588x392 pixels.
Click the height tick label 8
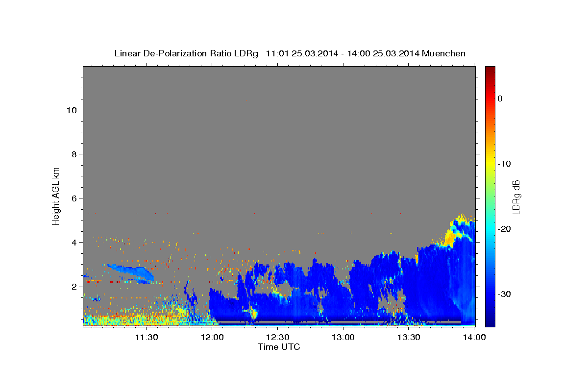(x=74, y=154)
